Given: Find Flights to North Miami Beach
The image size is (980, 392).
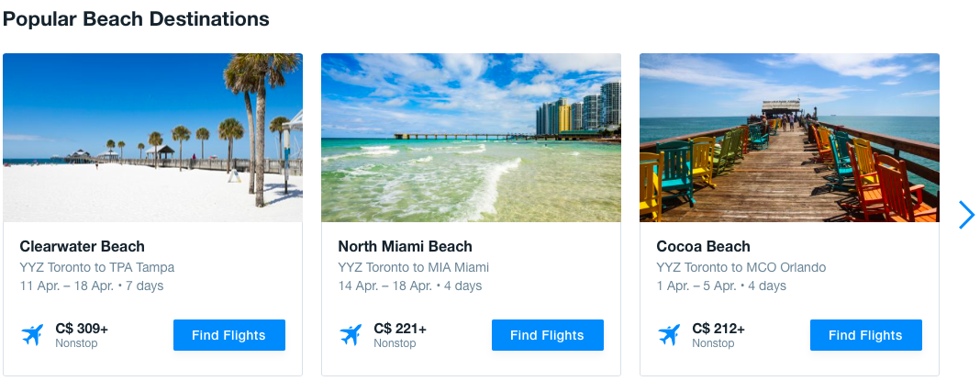Looking at the screenshot, I should (547, 335).
